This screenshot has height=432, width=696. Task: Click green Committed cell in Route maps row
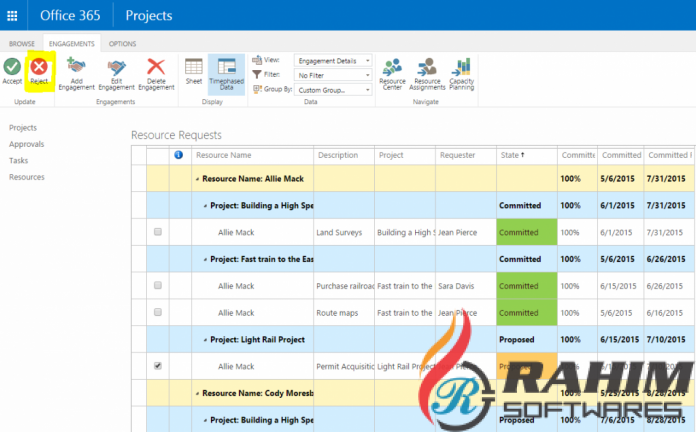[527, 313]
